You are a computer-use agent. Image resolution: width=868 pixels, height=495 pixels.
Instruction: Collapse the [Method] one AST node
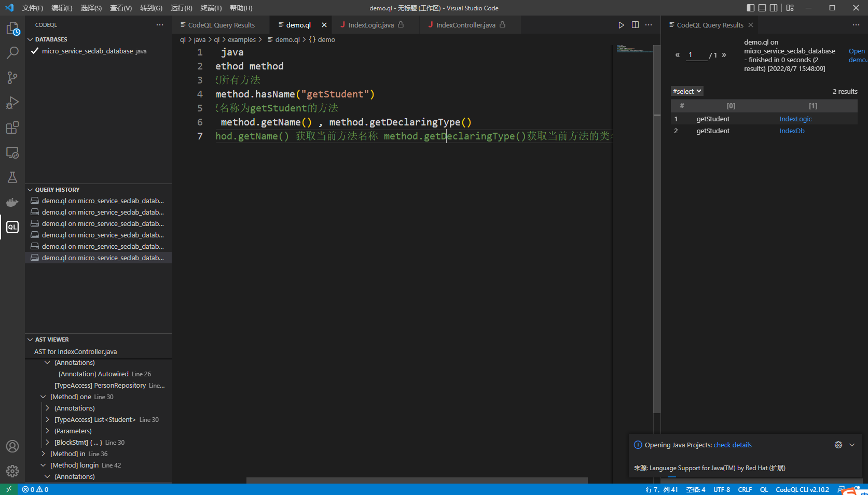43,397
